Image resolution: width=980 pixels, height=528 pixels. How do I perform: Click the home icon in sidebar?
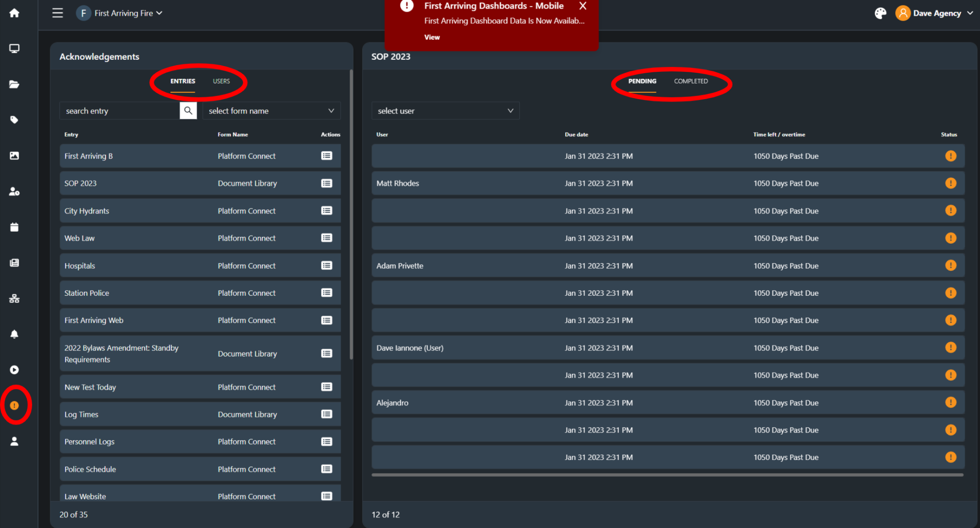coord(14,13)
